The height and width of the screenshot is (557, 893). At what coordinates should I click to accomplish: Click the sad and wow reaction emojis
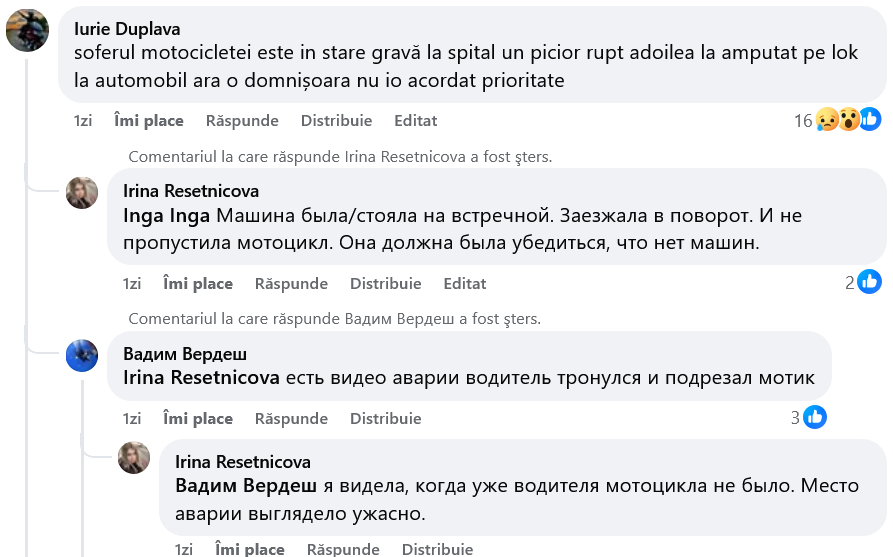(x=838, y=120)
